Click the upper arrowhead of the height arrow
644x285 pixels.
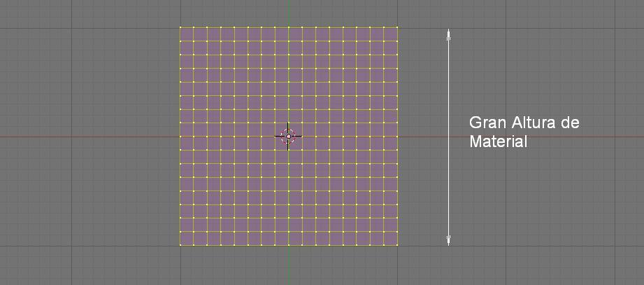click(449, 32)
